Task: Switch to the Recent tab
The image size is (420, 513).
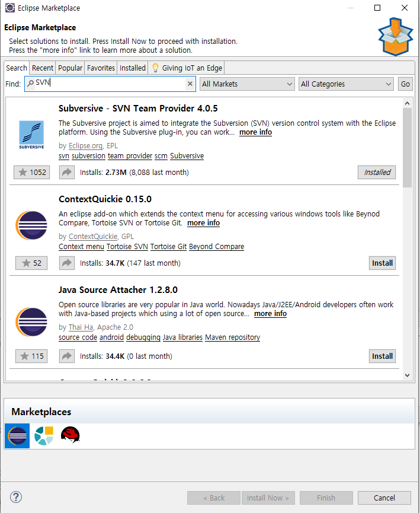Action: [42, 68]
